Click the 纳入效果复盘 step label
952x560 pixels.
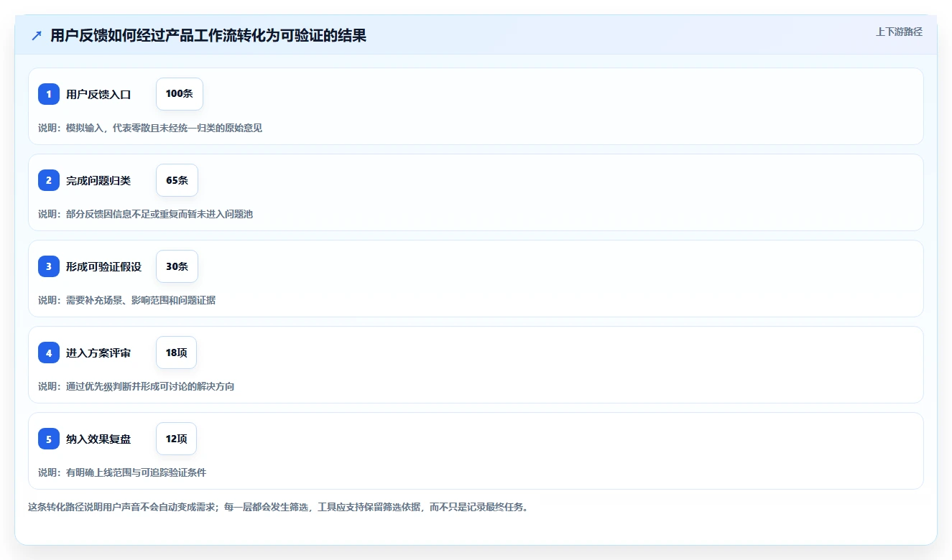(x=98, y=439)
